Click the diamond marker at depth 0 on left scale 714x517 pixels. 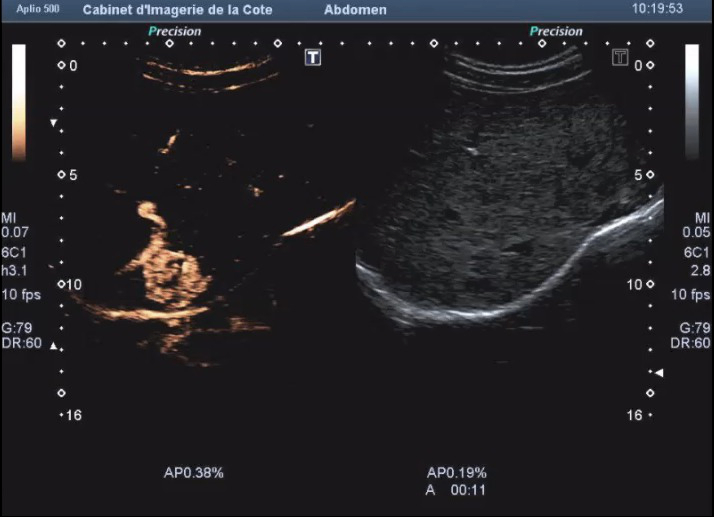pyautogui.click(x=61, y=66)
